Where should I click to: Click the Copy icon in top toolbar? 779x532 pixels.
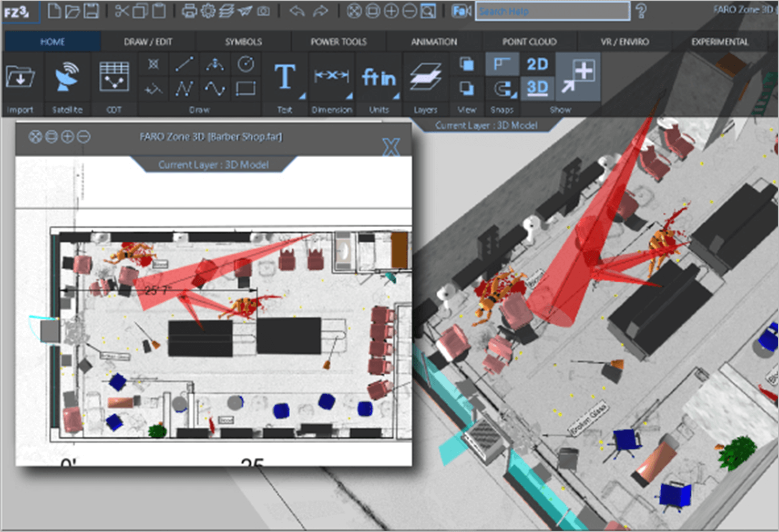[x=140, y=11]
